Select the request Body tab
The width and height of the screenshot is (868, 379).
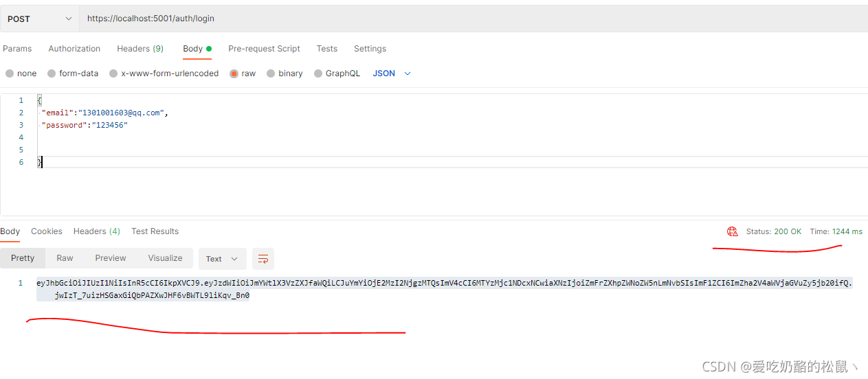pos(197,49)
